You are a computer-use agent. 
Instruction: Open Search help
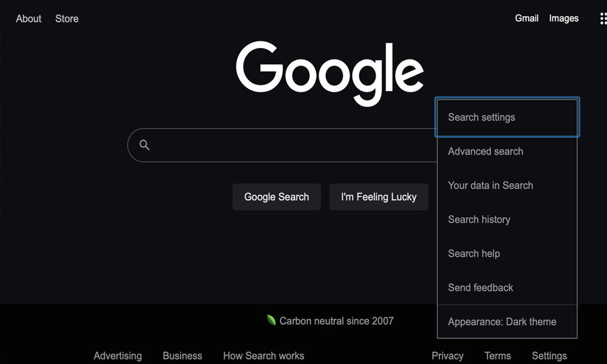(474, 253)
